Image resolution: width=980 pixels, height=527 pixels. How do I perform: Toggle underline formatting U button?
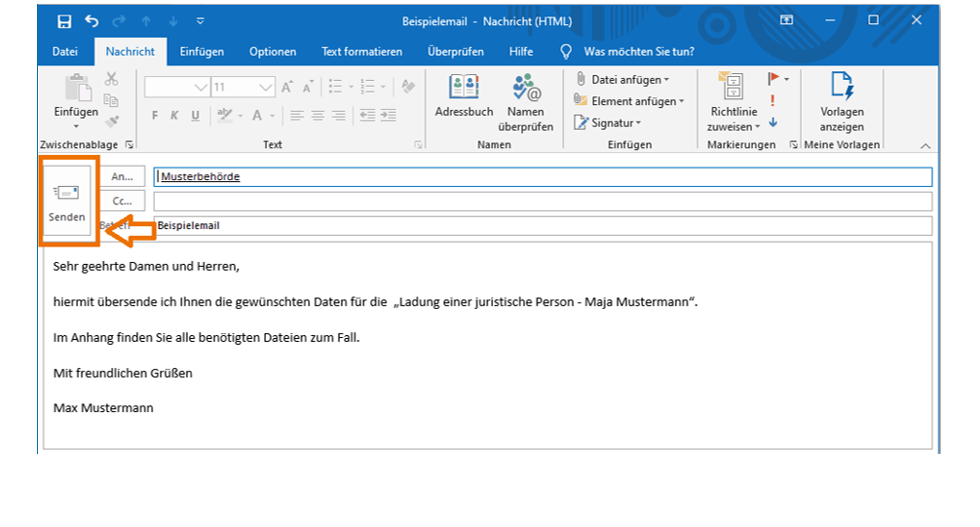point(195,115)
